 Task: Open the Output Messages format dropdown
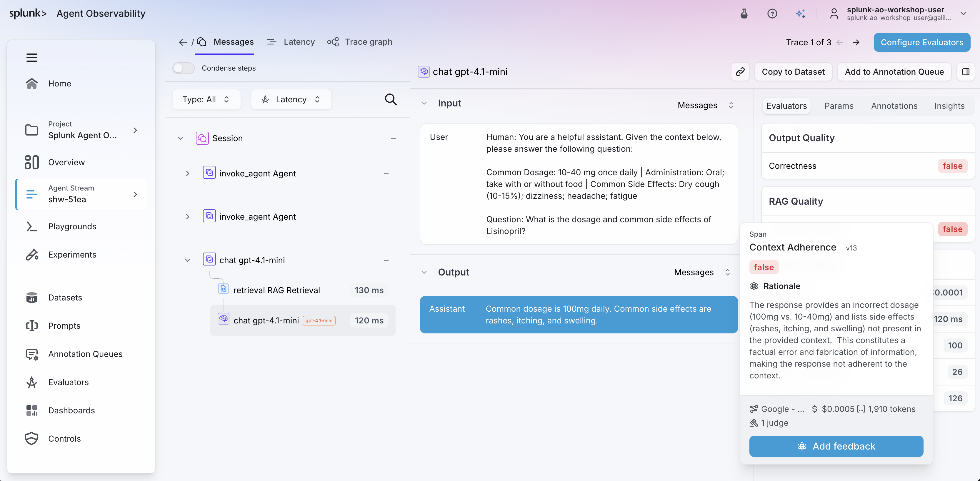click(x=702, y=272)
